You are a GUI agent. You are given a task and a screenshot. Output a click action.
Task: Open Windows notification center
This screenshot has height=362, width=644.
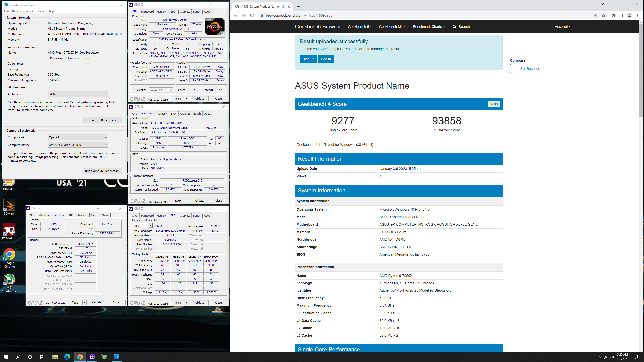(x=636, y=357)
